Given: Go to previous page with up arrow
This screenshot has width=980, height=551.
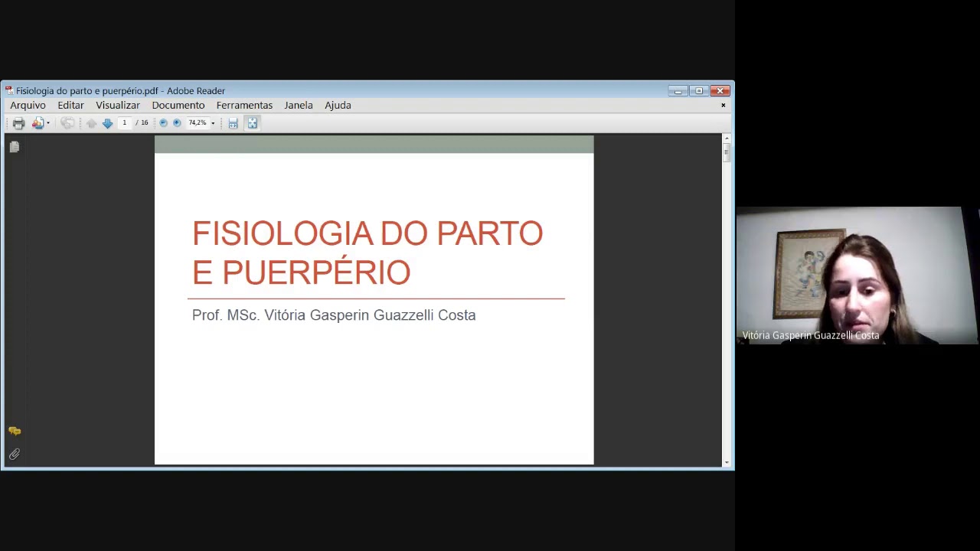Looking at the screenshot, I should [91, 123].
